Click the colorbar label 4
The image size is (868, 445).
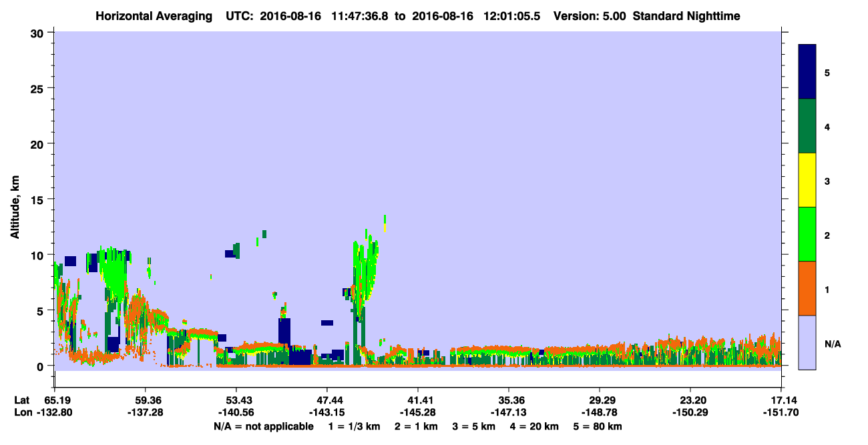[827, 126]
